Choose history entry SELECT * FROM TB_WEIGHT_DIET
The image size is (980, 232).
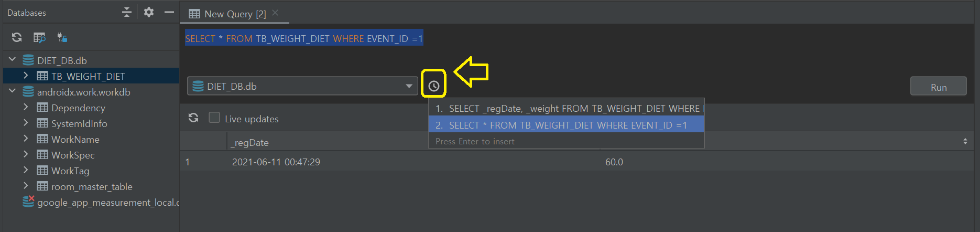click(x=566, y=125)
